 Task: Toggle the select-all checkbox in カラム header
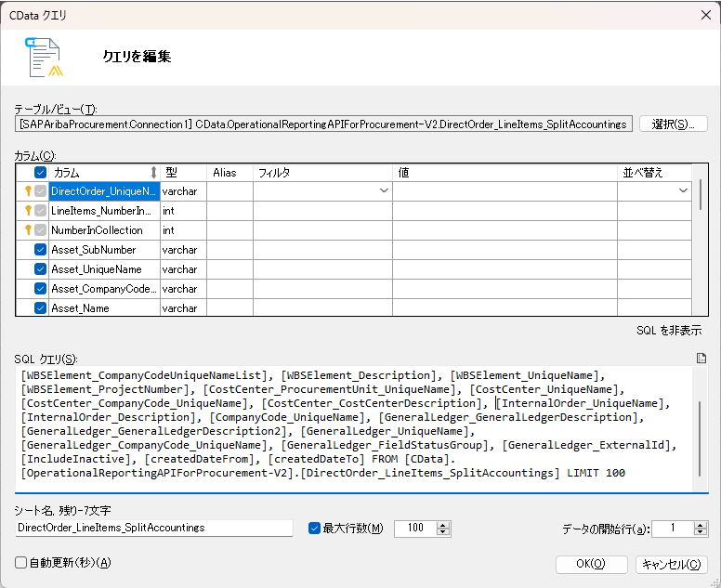[x=41, y=173]
